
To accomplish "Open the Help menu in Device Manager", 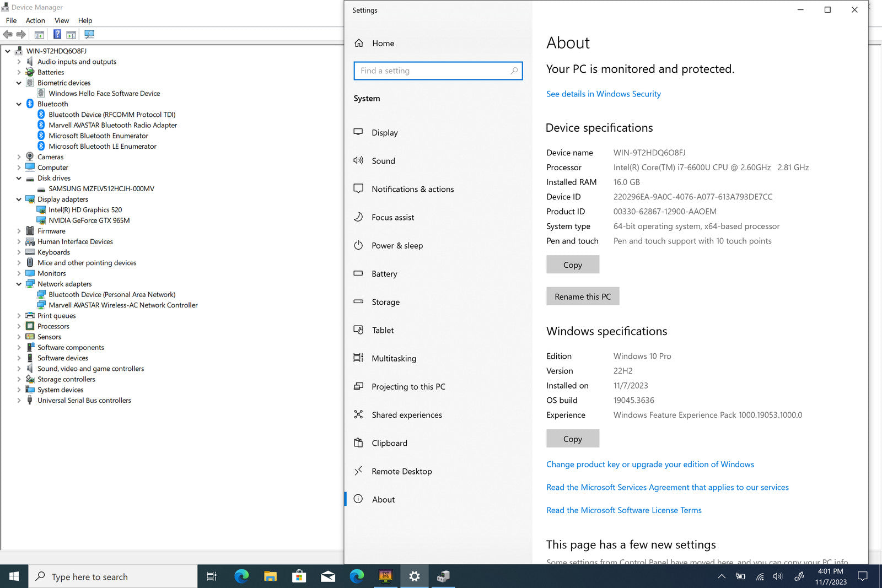I will click(85, 20).
